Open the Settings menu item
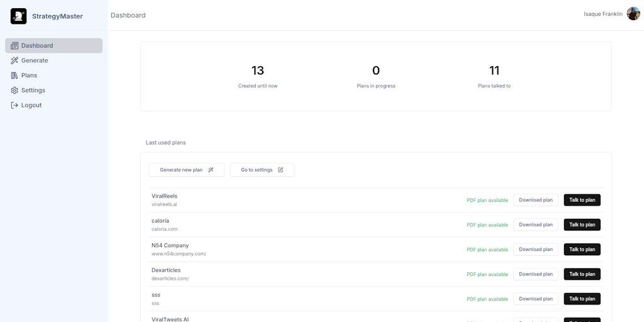The width and height of the screenshot is (644, 322). coord(54,91)
